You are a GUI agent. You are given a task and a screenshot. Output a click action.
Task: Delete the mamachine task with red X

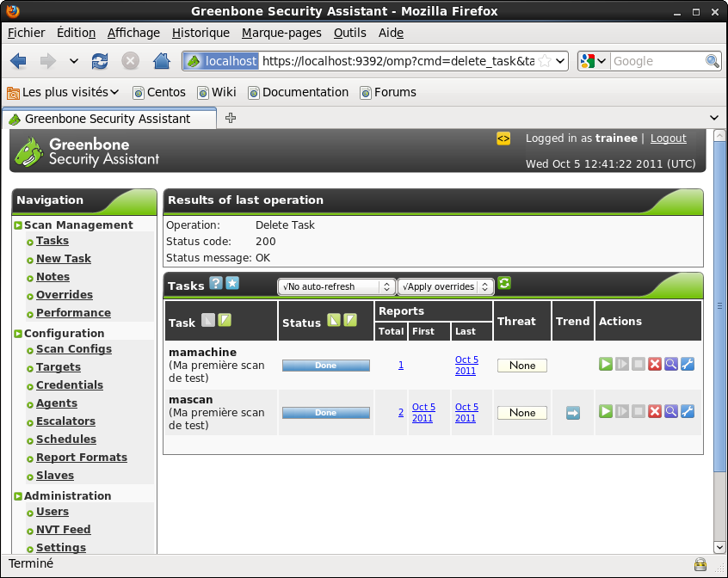[655, 364]
